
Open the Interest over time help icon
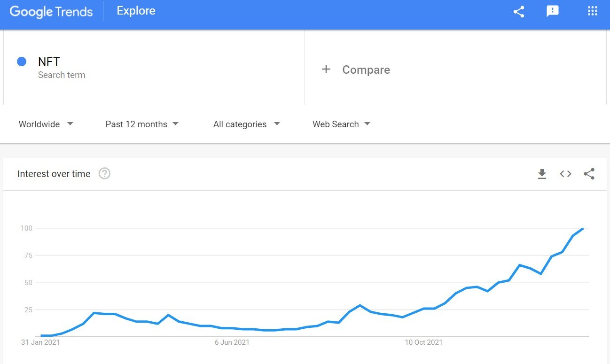coord(104,174)
